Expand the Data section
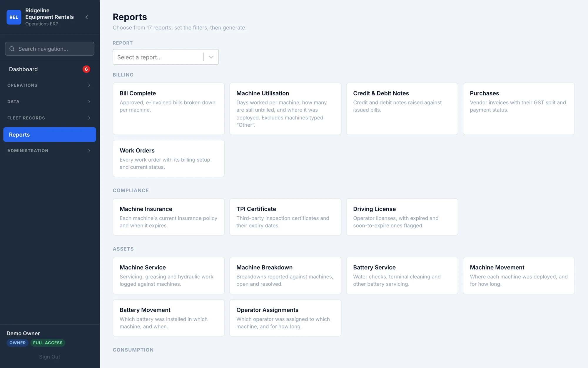 pos(50,102)
